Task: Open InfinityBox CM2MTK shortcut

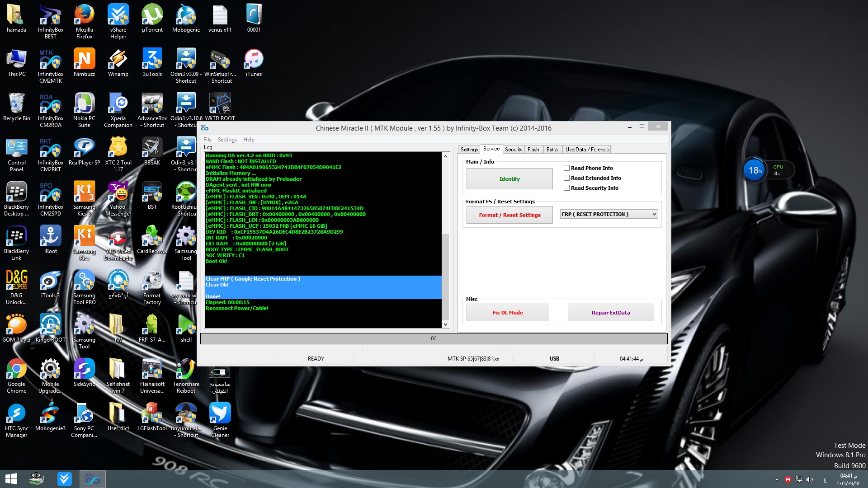Action: point(51,66)
